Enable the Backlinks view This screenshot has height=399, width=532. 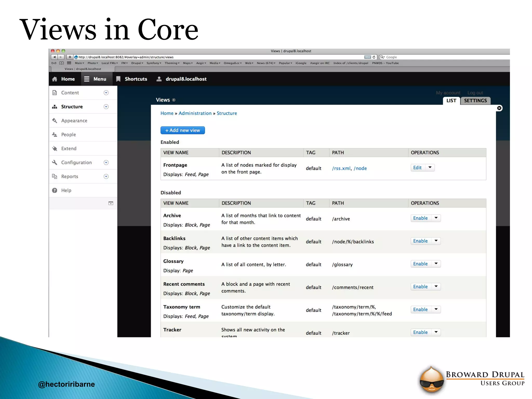[420, 241]
